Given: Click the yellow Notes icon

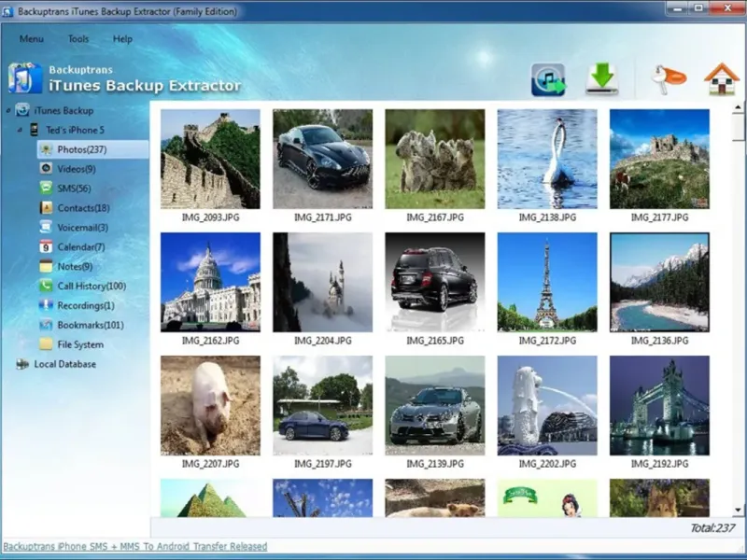Looking at the screenshot, I should (x=46, y=266).
